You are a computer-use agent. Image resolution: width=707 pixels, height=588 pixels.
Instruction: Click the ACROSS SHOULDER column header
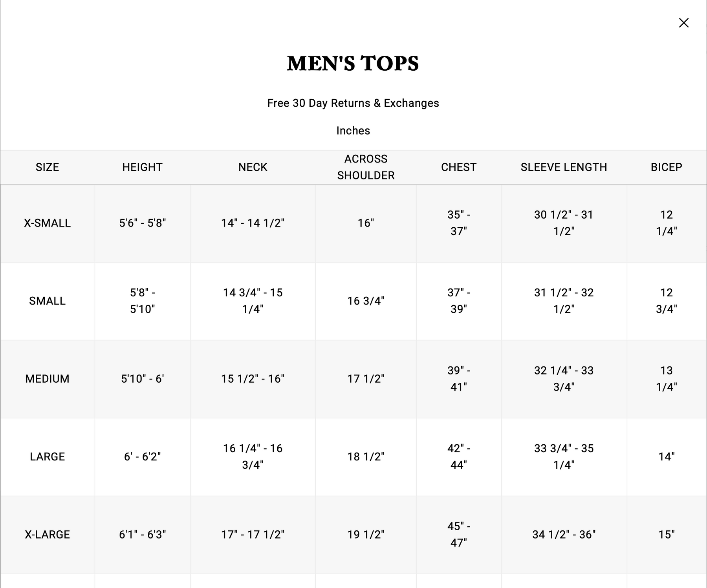tap(366, 167)
